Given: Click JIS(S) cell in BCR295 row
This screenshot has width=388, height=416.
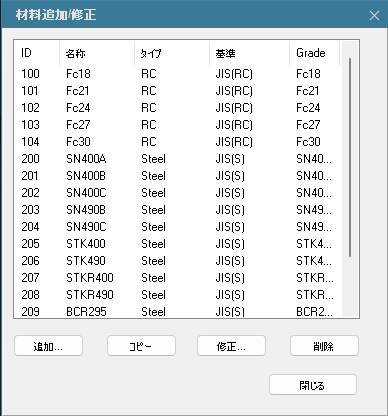Looking at the screenshot, I should click(x=230, y=312).
